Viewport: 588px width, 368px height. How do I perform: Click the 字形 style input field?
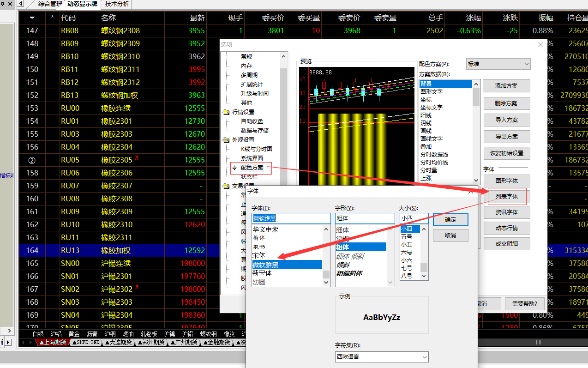point(365,218)
